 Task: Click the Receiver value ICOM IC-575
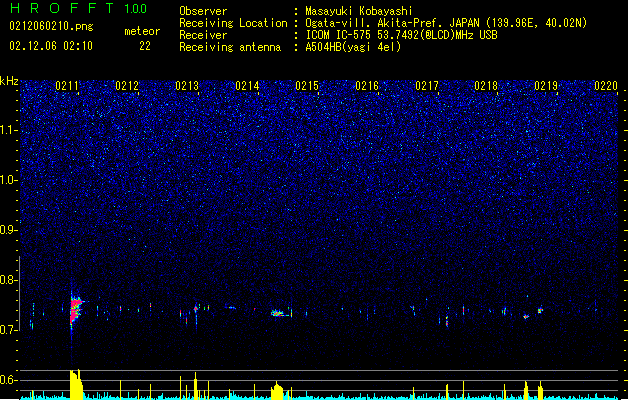339,35
